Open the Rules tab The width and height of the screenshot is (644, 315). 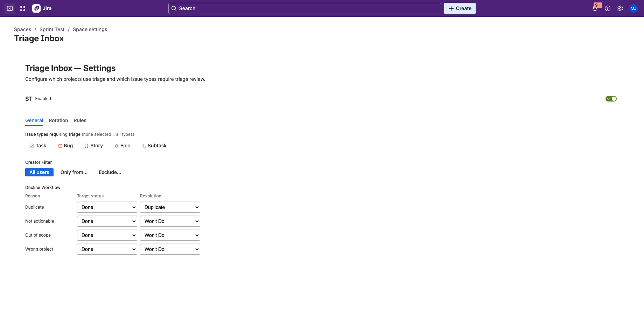[x=80, y=120]
